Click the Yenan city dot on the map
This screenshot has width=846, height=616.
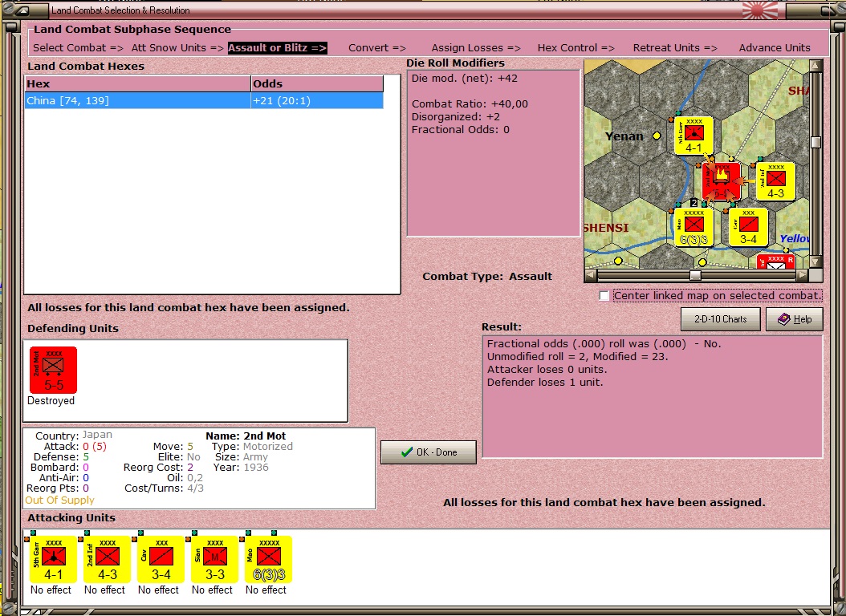[x=657, y=136]
